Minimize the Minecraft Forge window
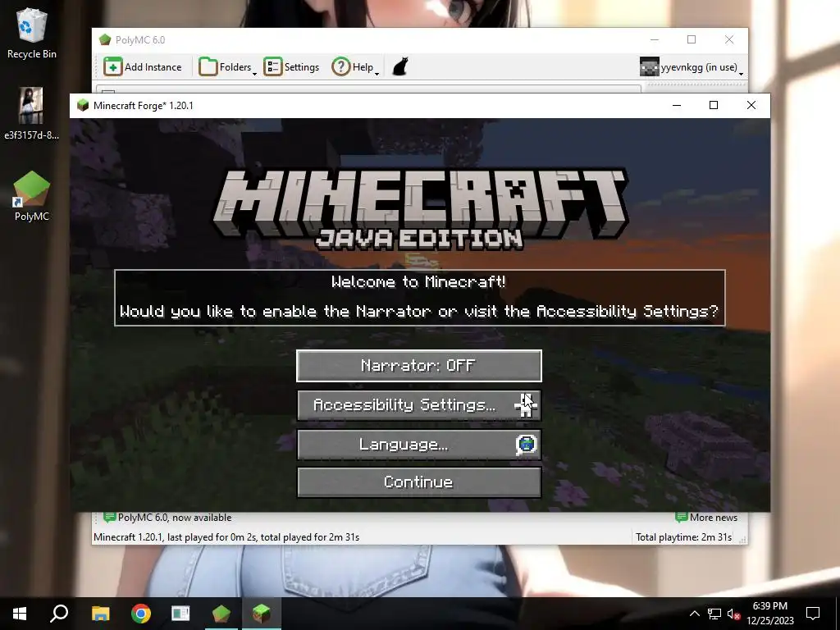Image resolution: width=840 pixels, height=630 pixels. (677, 106)
